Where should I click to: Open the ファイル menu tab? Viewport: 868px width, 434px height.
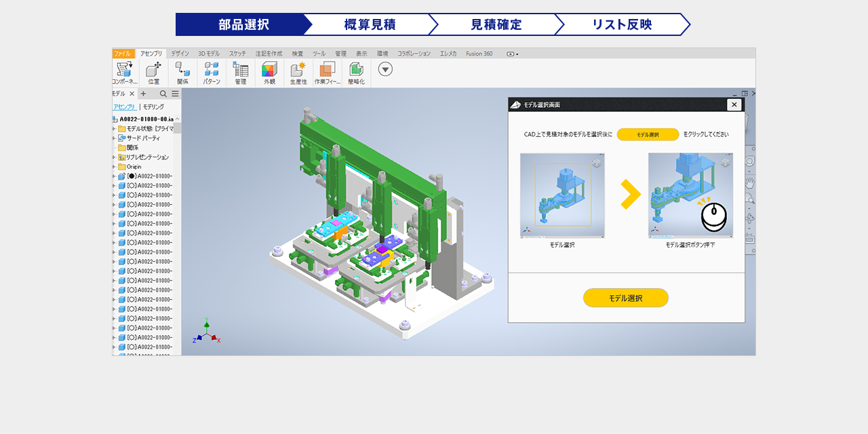(x=123, y=54)
